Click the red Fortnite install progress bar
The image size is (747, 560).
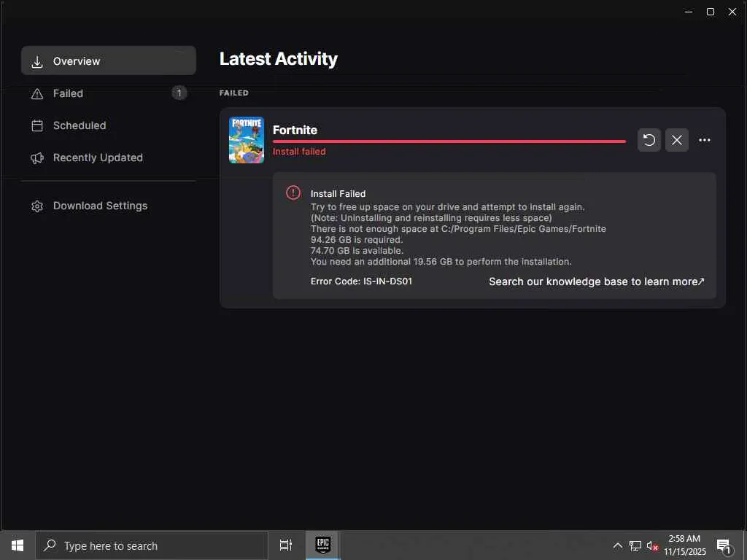pyautogui.click(x=449, y=141)
